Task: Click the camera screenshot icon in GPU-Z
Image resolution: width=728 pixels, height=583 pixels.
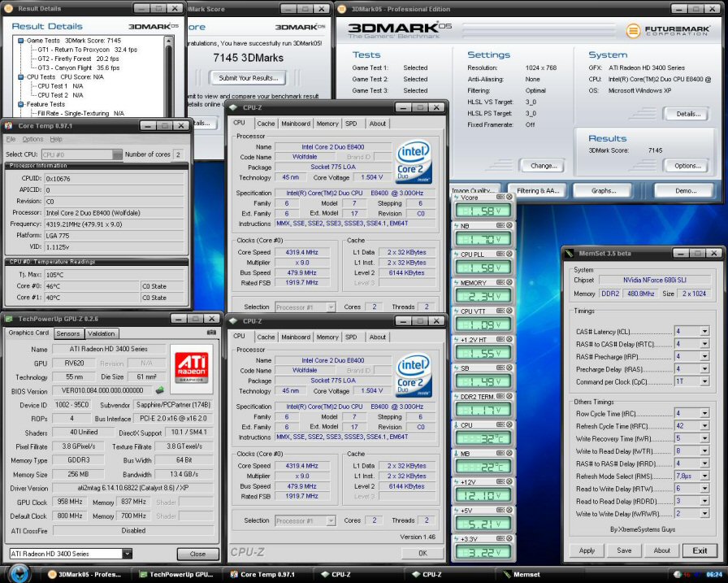Action: [x=211, y=333]
